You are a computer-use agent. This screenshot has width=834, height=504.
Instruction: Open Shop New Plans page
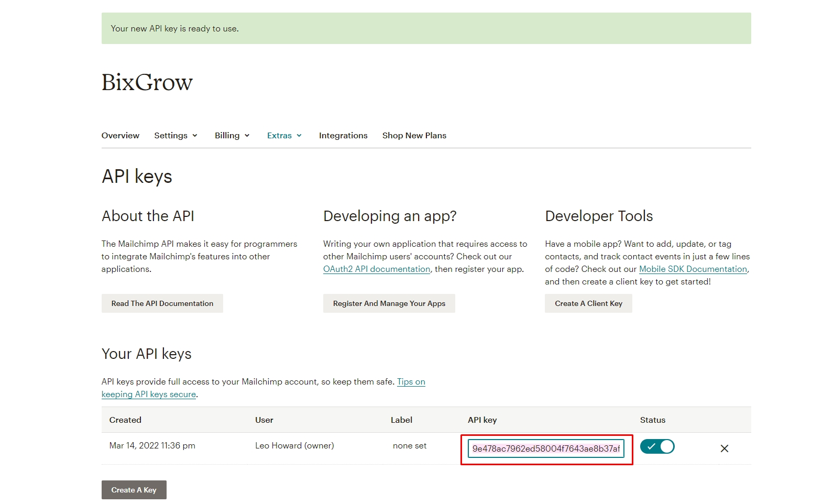pyautogui.click(x=414, y=136)
